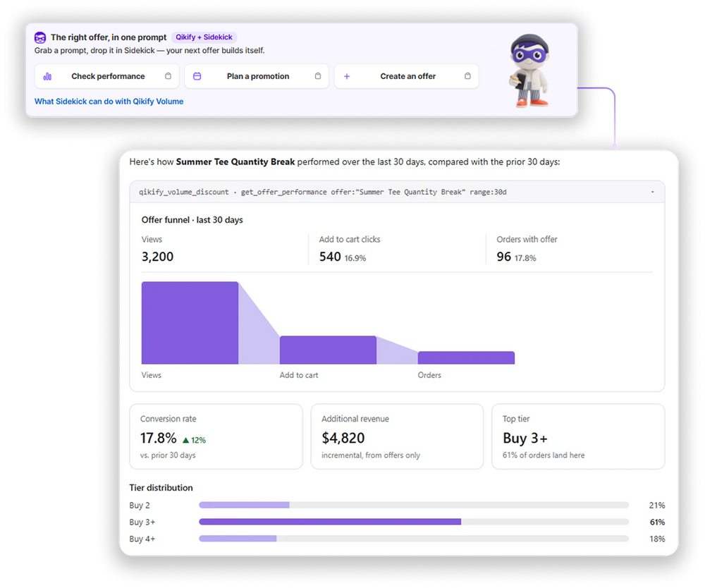Click the 'Offer funnel · last 30 days' heading
Image resolution: width=705 pixels, height=588 pixels.
192,220
